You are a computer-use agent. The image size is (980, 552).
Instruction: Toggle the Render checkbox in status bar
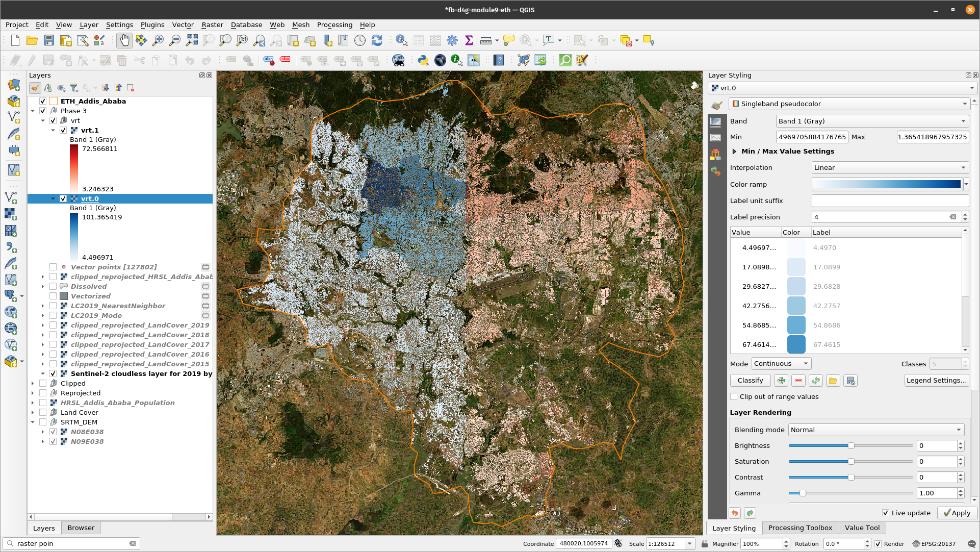coord(878,544)
